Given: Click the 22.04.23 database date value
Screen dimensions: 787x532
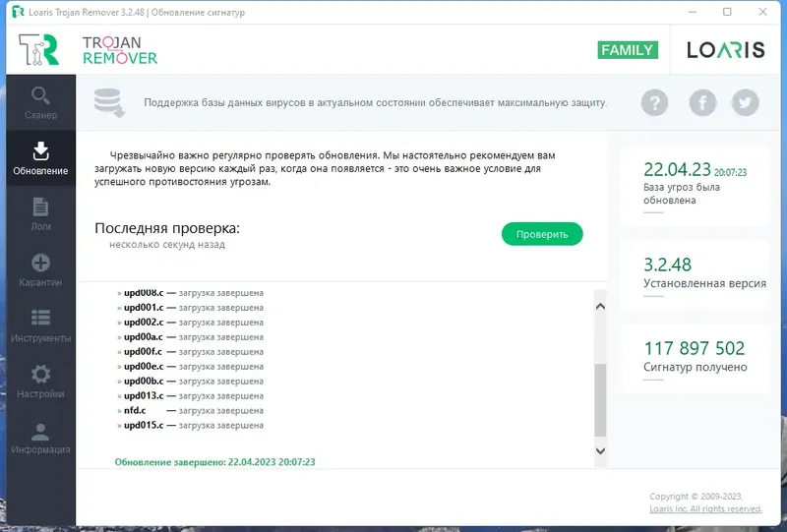Looking at the screenshot, I should [x=677, y=170].
